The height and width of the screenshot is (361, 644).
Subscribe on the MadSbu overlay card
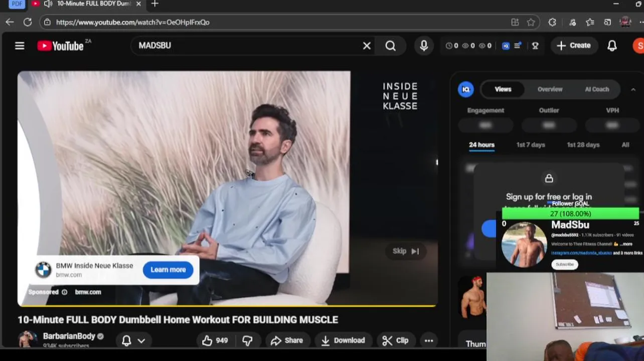[565, 264]
